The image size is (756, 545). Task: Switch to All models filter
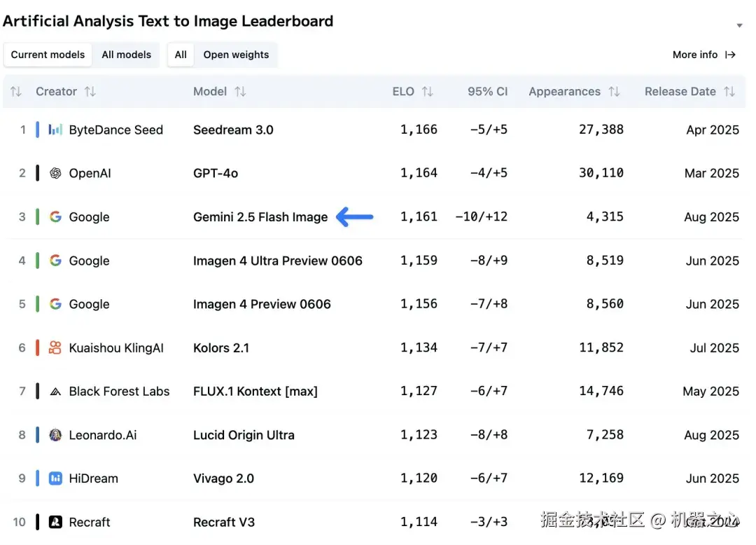pyautogui.click(x=127, y=55)
